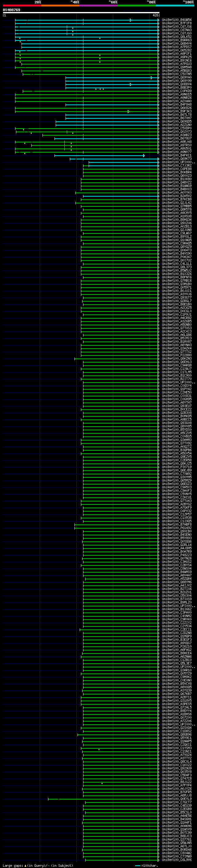Screen dimensions: 197x868
Task: Select label UniRef100_C7J3R2
Action: (x=176, y=165)
